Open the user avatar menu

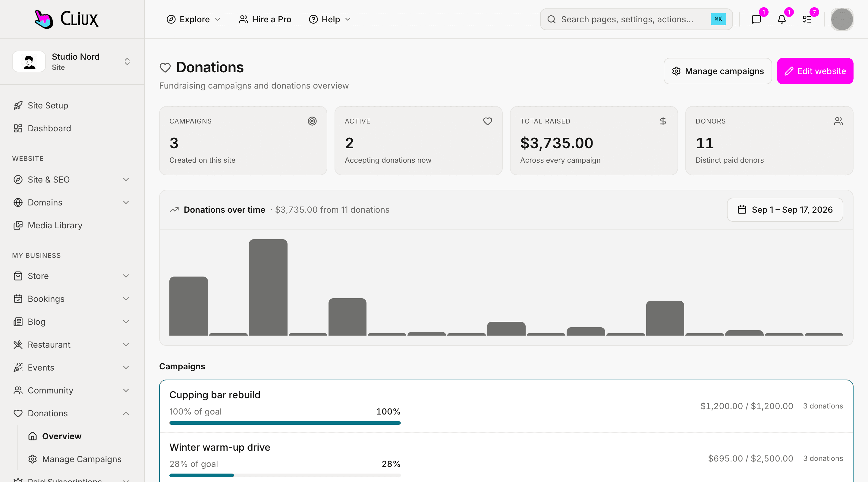842,19
